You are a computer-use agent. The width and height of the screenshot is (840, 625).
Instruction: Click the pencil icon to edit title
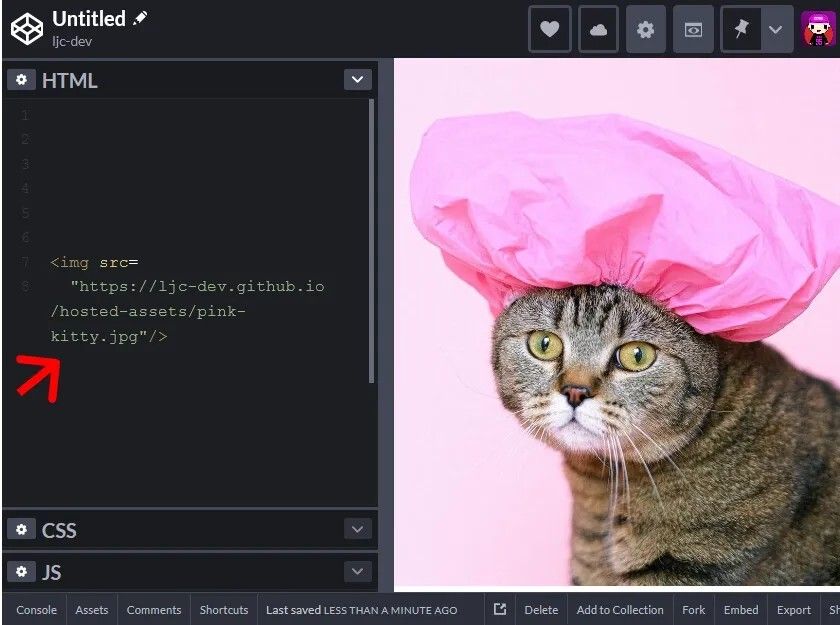(x=140, y=18)
